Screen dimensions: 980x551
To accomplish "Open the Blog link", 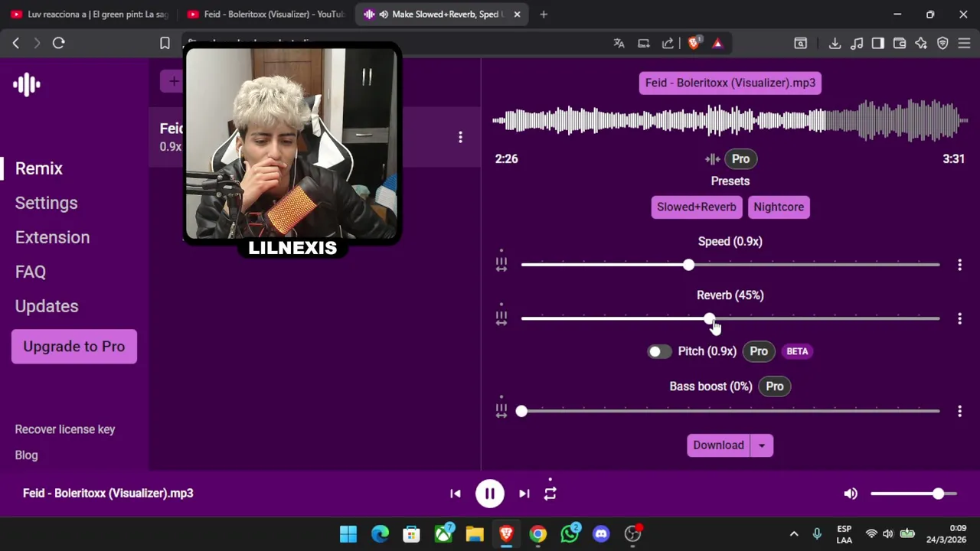I will tap(27, 455).
